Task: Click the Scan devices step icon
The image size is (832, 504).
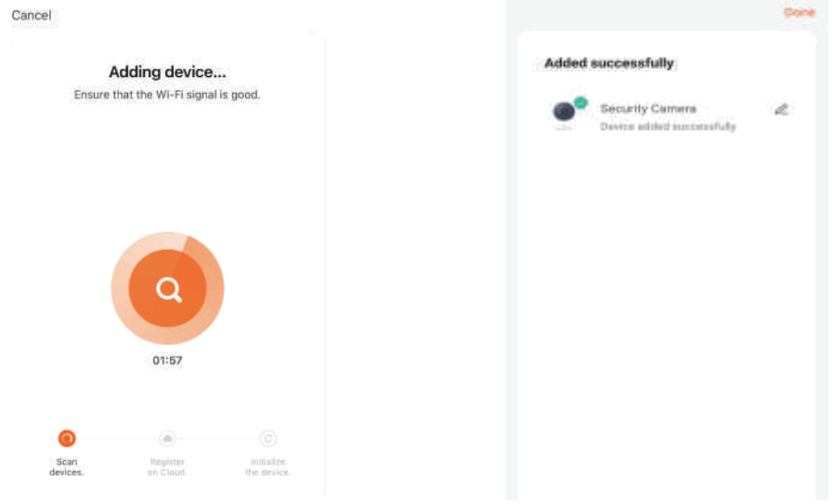Action: 67,438
